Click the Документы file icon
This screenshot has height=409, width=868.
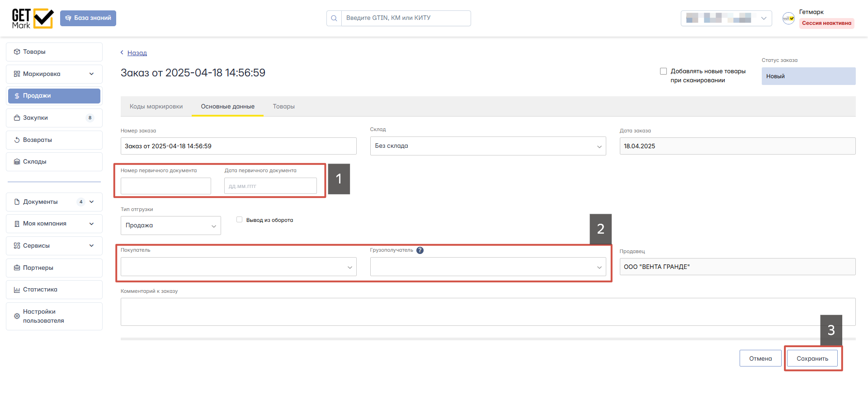click(x=17, y=202)
